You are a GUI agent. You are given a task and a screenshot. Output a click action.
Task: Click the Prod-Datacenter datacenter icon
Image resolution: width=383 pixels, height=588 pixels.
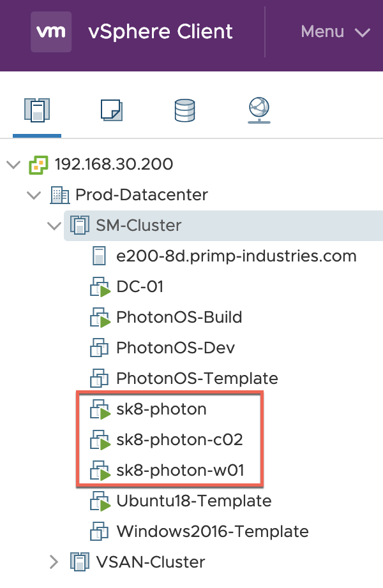(x=59, y=195)
